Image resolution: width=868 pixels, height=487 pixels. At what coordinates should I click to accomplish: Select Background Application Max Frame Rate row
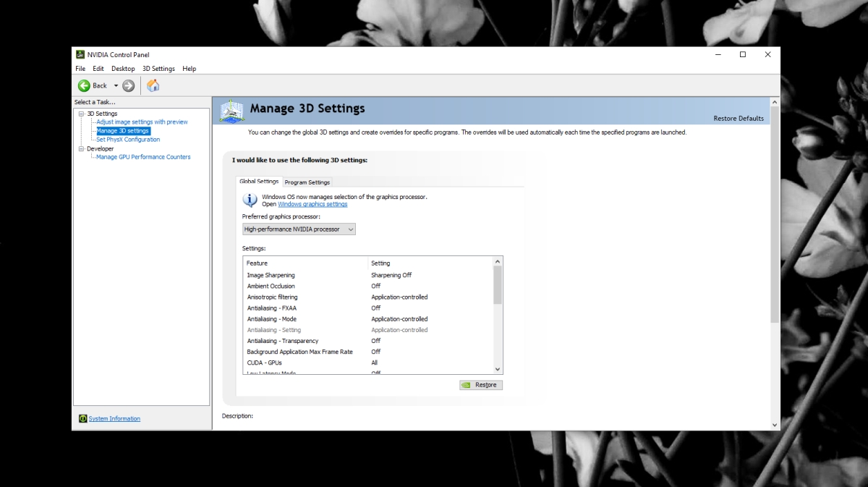(x=368, y=352)
